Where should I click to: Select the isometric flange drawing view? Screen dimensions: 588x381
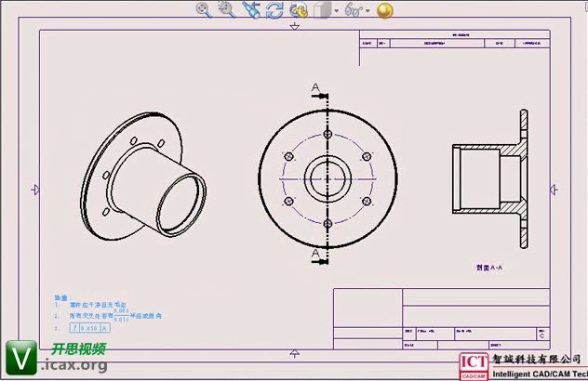point(143,176)
